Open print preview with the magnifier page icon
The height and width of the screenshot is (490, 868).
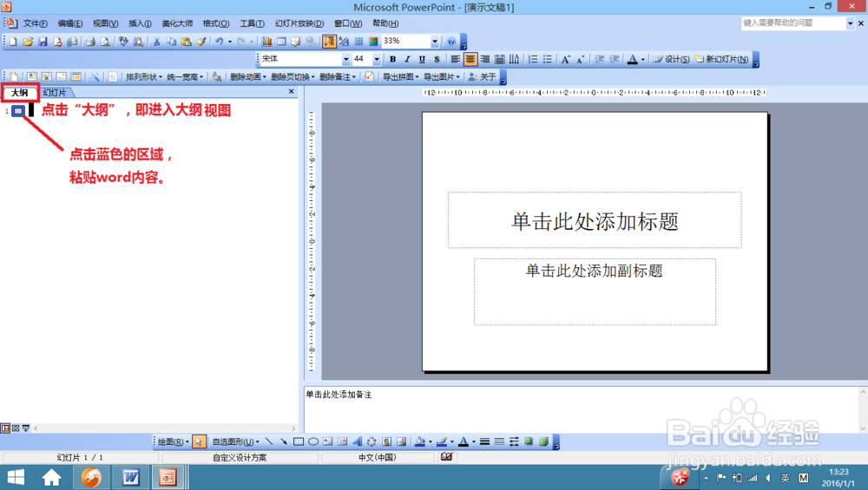(x=105, y=42)
